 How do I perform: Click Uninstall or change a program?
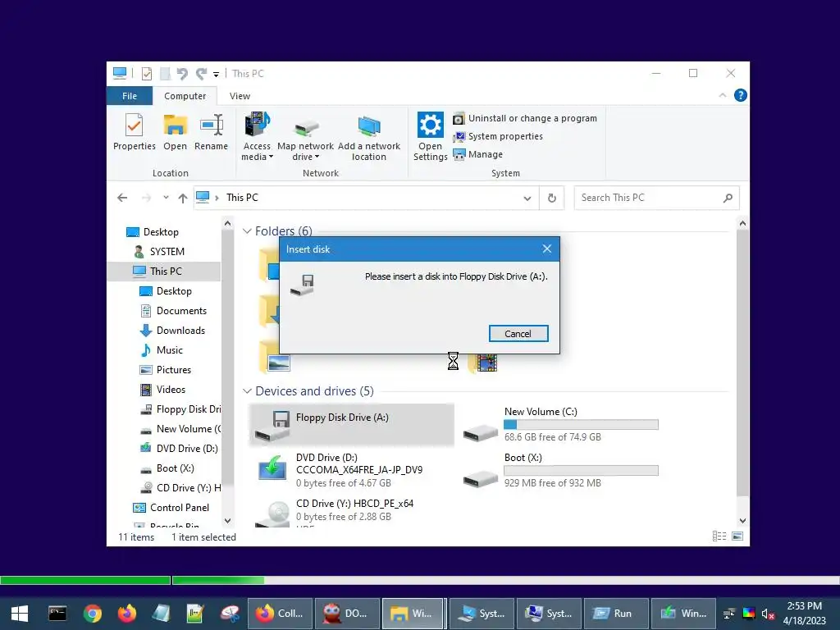pyautogui.click(x=525, y=118)
